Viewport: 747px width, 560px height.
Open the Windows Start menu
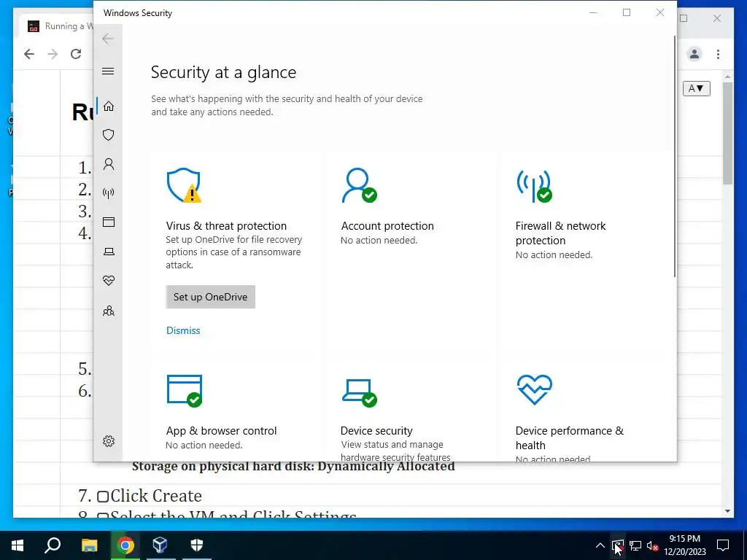[x=18, y=545]
